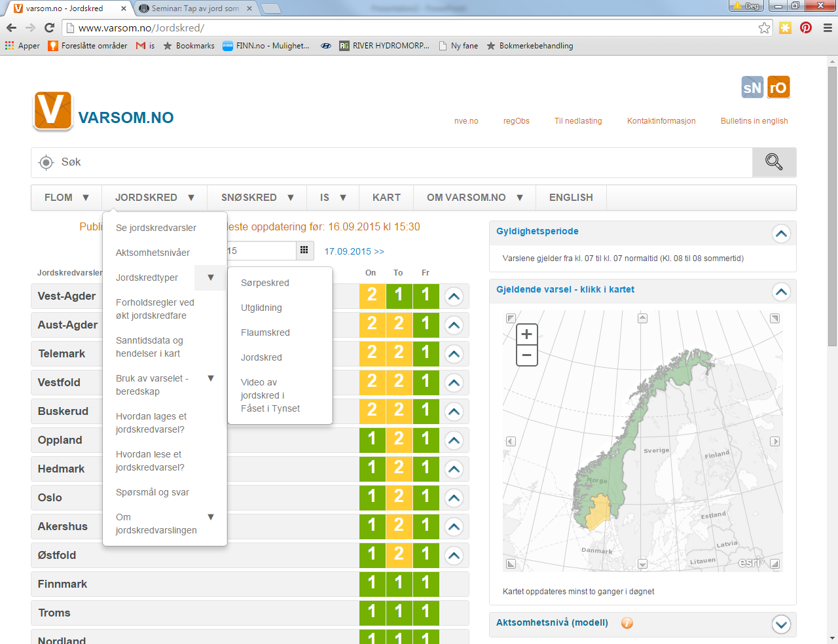Image resolution: width=838 pixels, height=644 pixels.
Task: Click the locate-me icon beside Søk
Action: pos(46,162)
